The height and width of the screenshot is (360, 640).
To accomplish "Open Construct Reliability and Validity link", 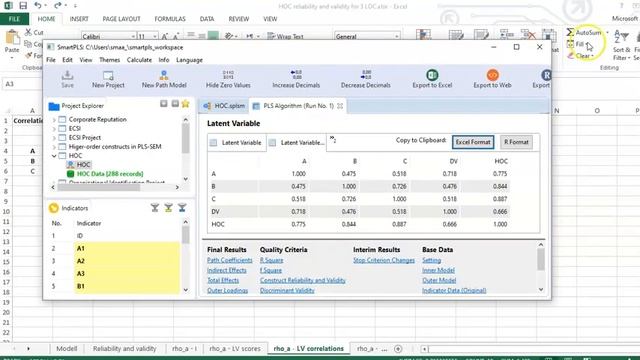I will pyautogui.click(x=303, y=280).
